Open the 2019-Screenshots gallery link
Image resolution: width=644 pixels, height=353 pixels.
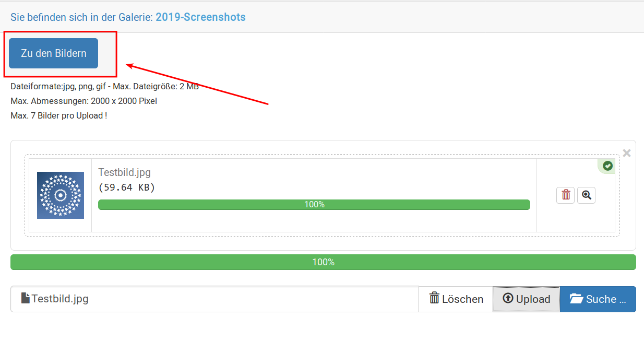click(x=200, y=17)
